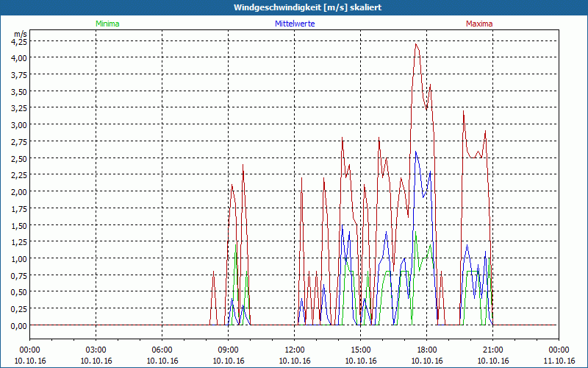Image resolution: width=588 pixels, height=368 pixels.
Task: Click the 06:00 time axis label
Action: click(162, 350)
